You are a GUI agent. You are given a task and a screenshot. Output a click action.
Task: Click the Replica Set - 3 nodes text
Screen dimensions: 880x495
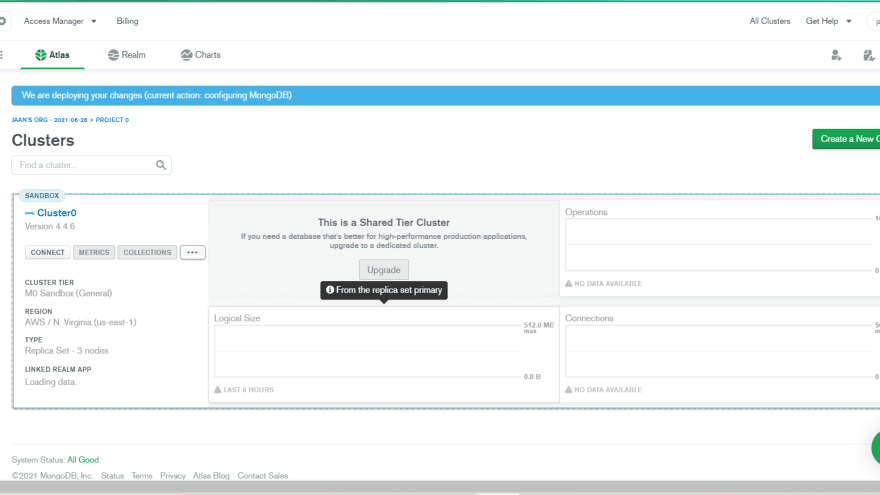point(66,351)
